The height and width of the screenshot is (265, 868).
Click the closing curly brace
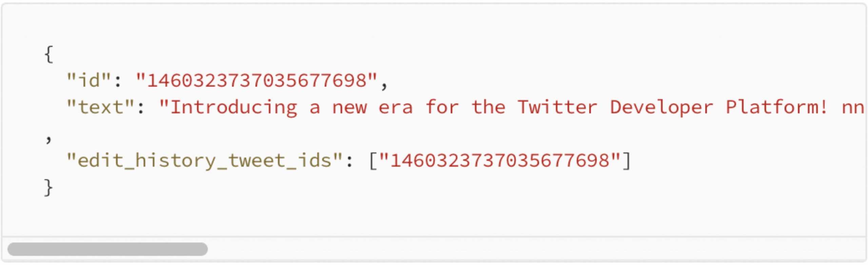[x=49, y=187]
